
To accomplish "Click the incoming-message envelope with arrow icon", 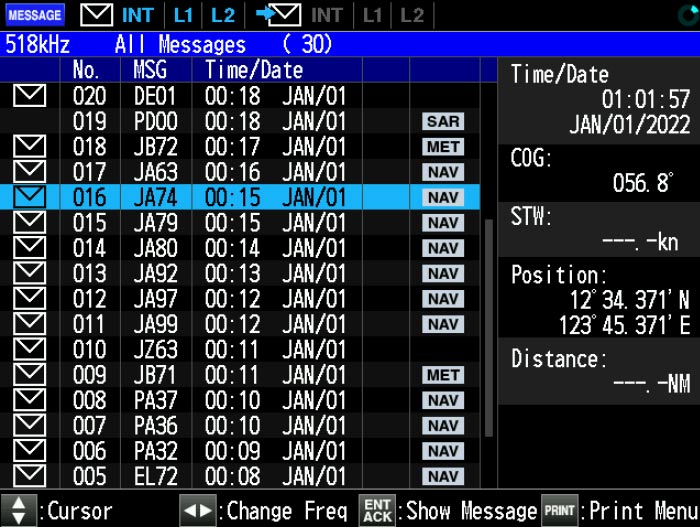I will point(278,15).
